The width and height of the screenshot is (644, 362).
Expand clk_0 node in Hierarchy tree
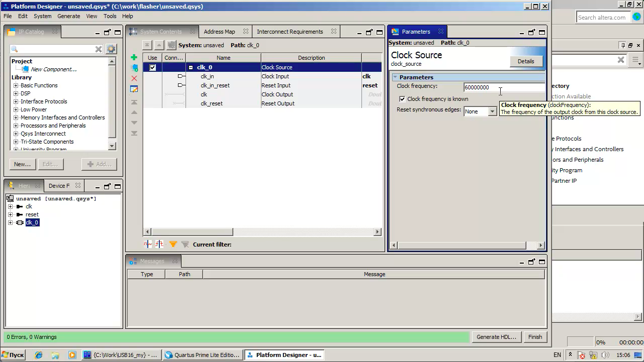pyautogui.click(x=11, y=222)
